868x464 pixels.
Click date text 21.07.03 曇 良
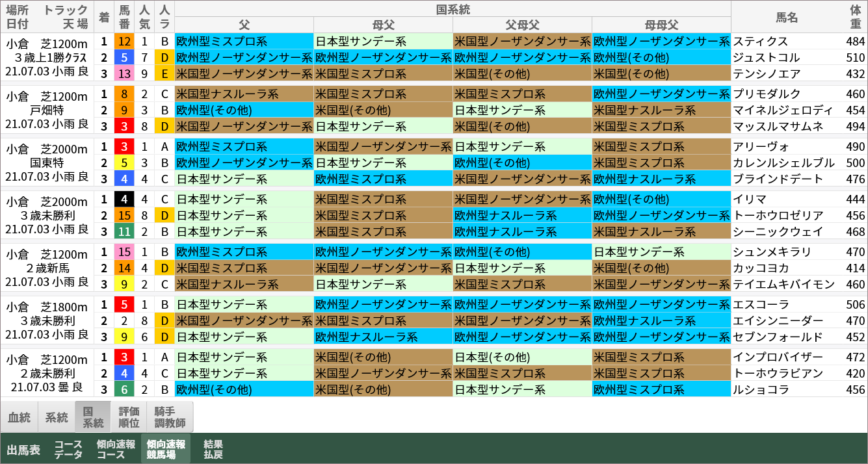pyautogui.click(x=46, y=387)
